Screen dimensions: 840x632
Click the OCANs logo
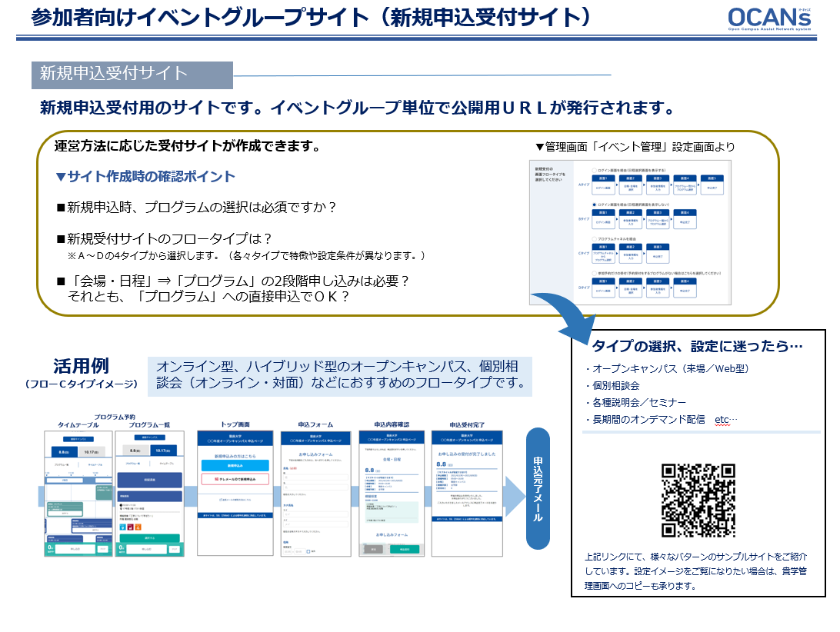pos(770,19)
